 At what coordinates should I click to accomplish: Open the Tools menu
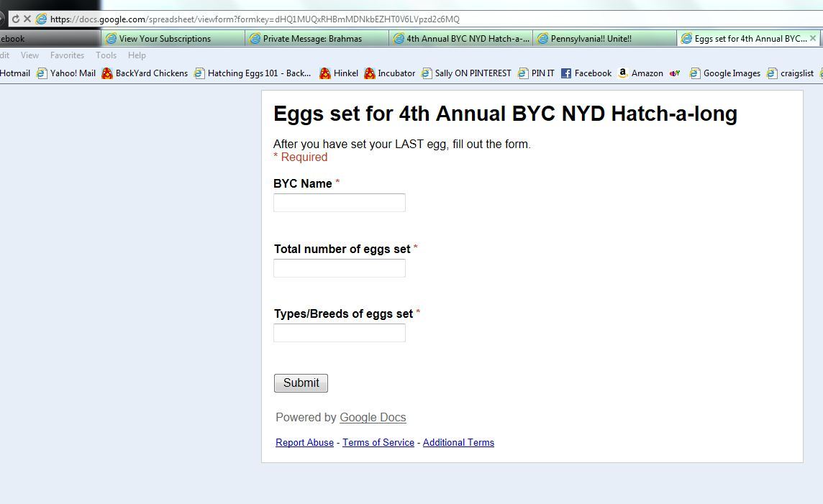106,55
